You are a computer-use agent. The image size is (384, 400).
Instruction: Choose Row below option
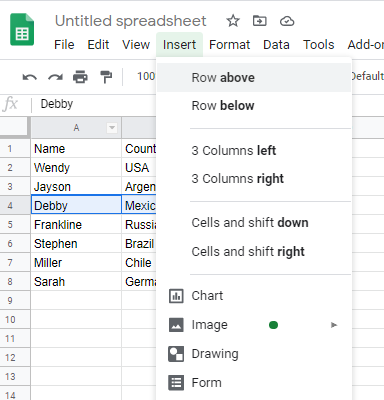tap(254, 106)
